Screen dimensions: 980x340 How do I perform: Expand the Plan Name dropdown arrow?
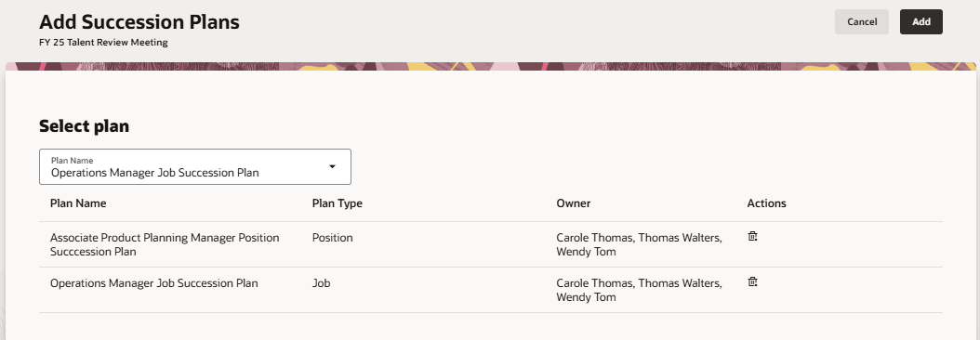click(x=333, y=166)
